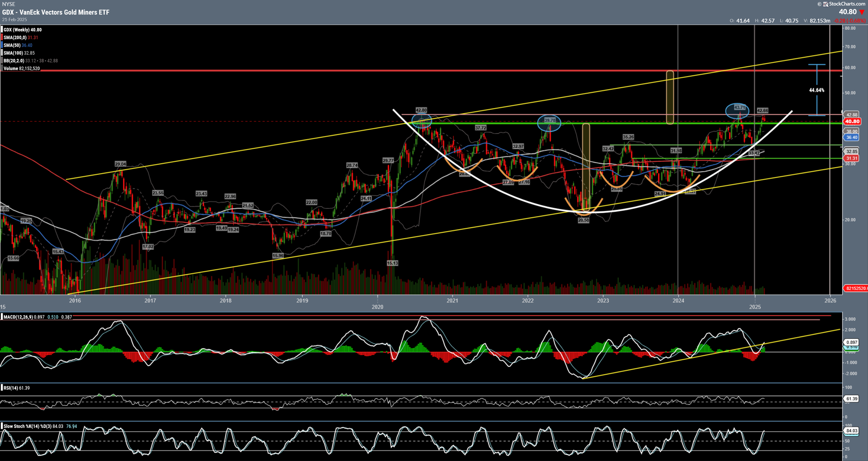
Task: Click the white GDX legend color marker
Action: pyautogui.click(x=2, y=30)
